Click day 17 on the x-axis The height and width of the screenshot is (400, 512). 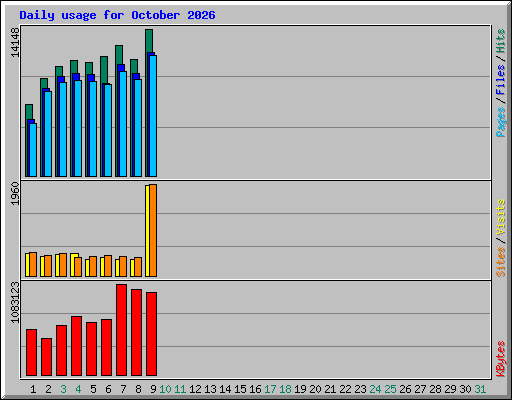coord(270,389)
